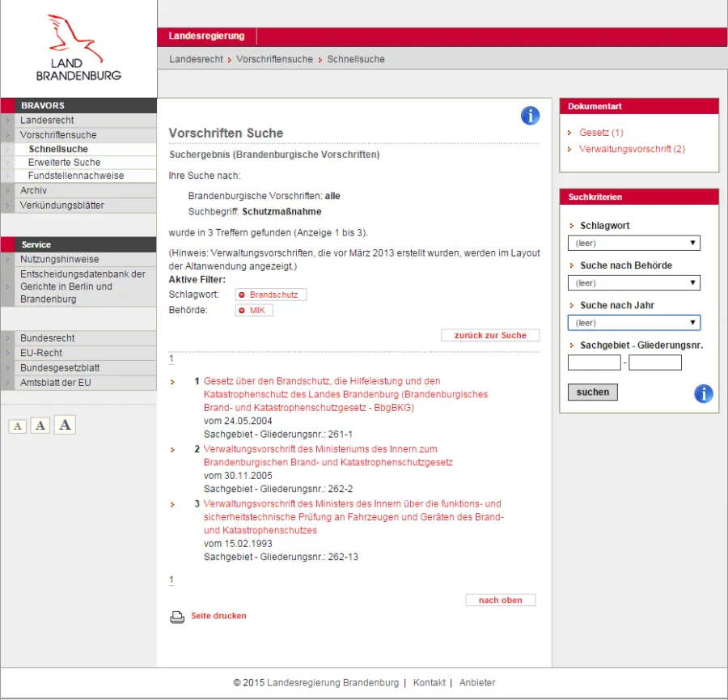
Task: Select the smallest font size A icon
Action: pos(18,426)
